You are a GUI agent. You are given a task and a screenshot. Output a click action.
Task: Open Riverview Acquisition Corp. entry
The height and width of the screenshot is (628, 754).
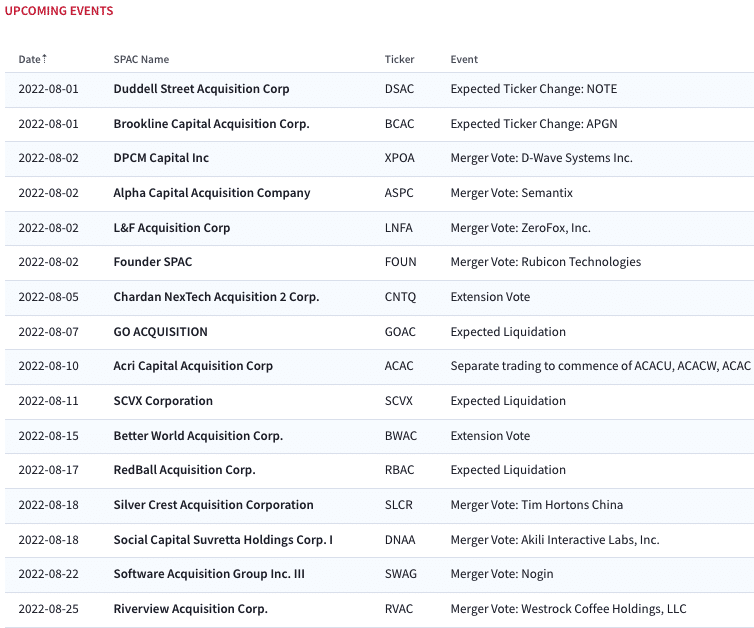tap(190, 609)
